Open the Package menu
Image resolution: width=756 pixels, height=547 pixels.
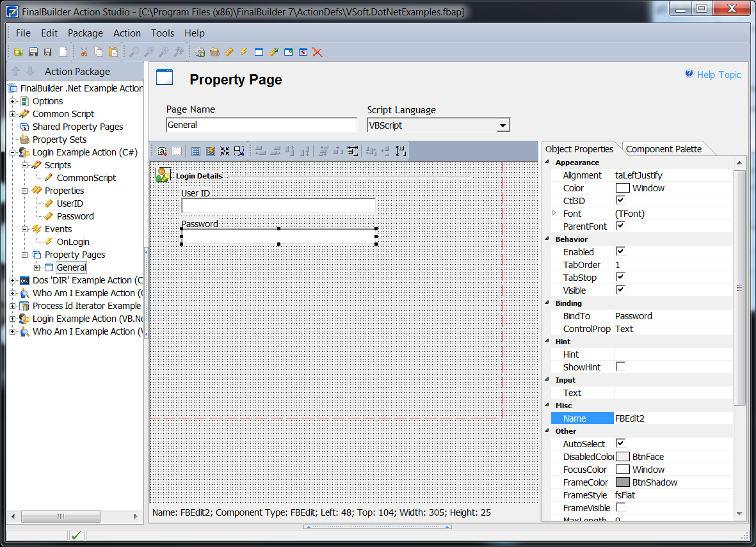85,33
